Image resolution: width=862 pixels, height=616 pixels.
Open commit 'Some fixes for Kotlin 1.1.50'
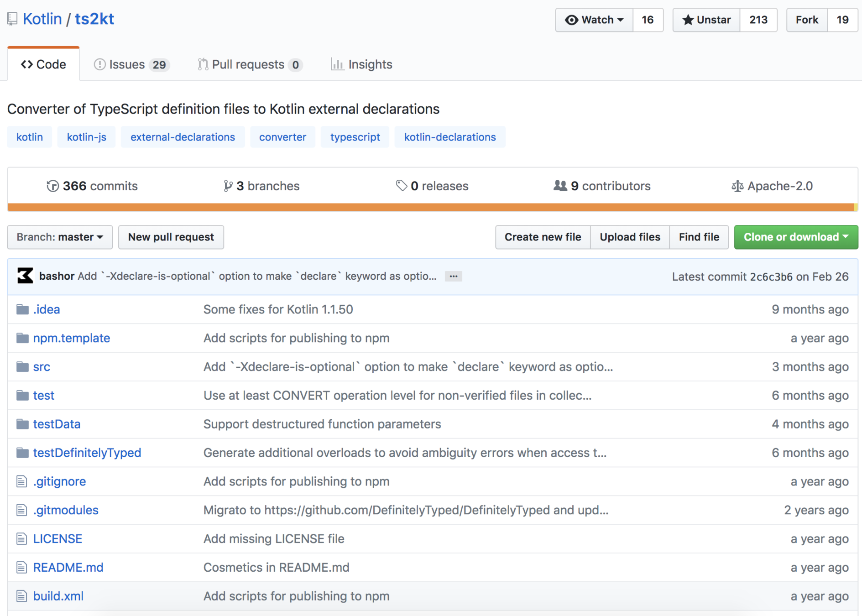pyautogui.click(x=278, y=309)
